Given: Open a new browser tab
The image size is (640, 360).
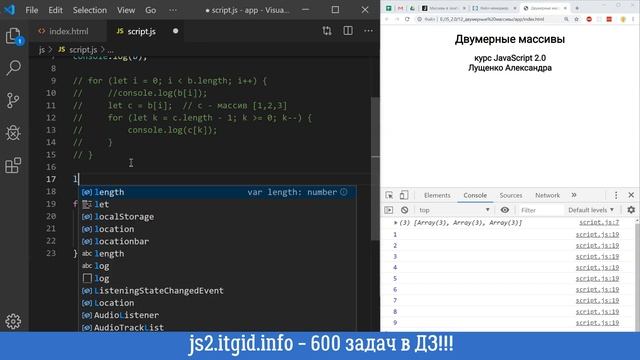Looking at the screenshot, I should [577, 8].
